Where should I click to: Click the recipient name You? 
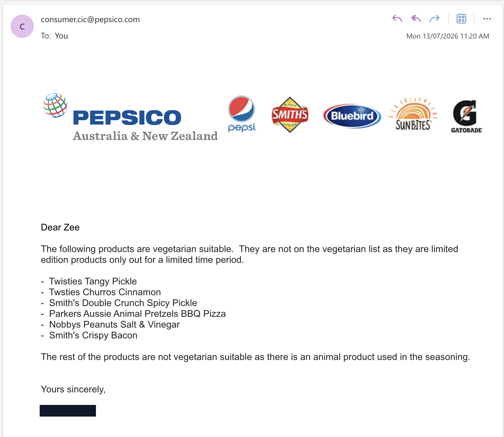point(61,36)
